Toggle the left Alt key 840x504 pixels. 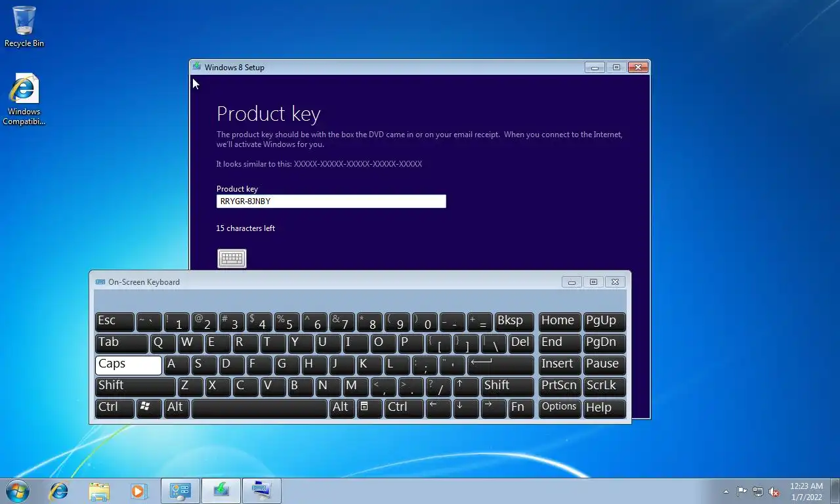click(177, 408)
